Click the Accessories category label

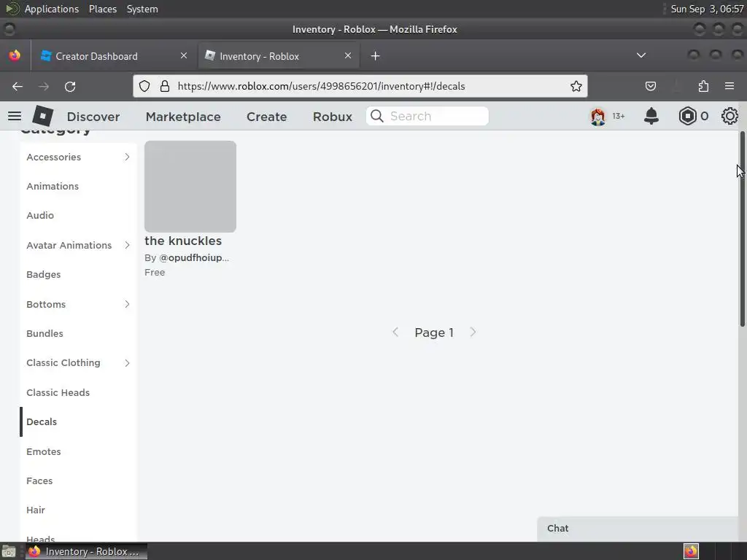point(53,157)
